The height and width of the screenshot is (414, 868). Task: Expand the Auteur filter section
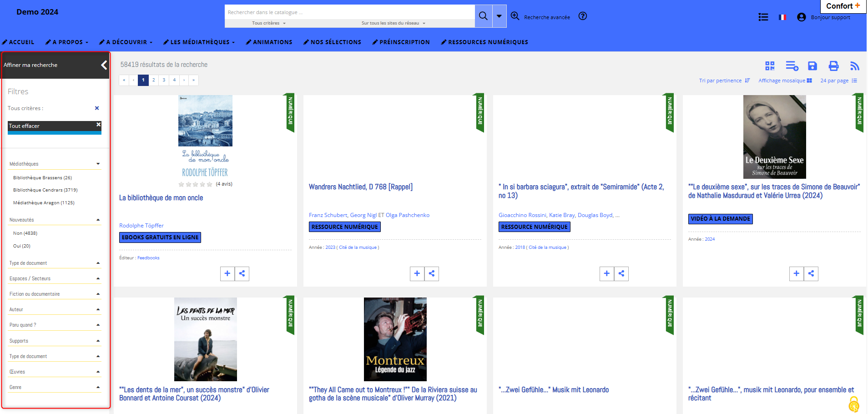[54, 309]
